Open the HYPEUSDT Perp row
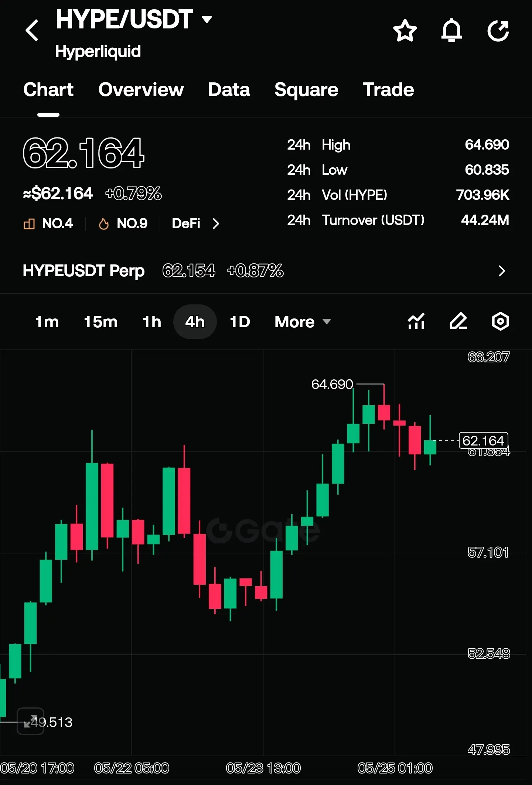Viewport: 532px width, 785px height. 266,271
